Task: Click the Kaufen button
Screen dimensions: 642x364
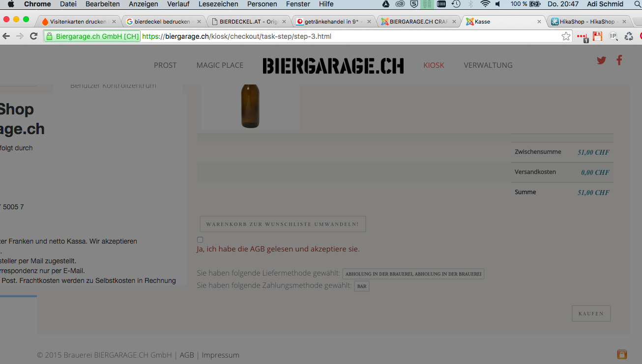Action: point(591,313)
